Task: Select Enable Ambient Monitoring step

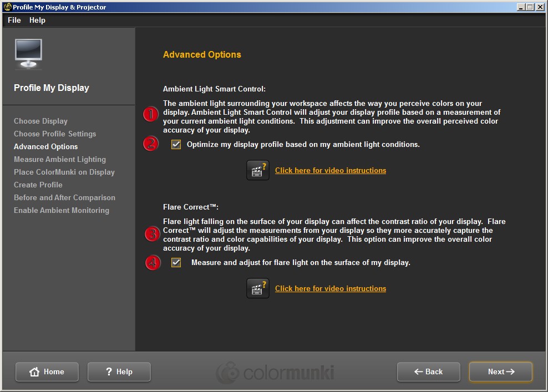Action: pyautogui.click(x=62, y=210)
